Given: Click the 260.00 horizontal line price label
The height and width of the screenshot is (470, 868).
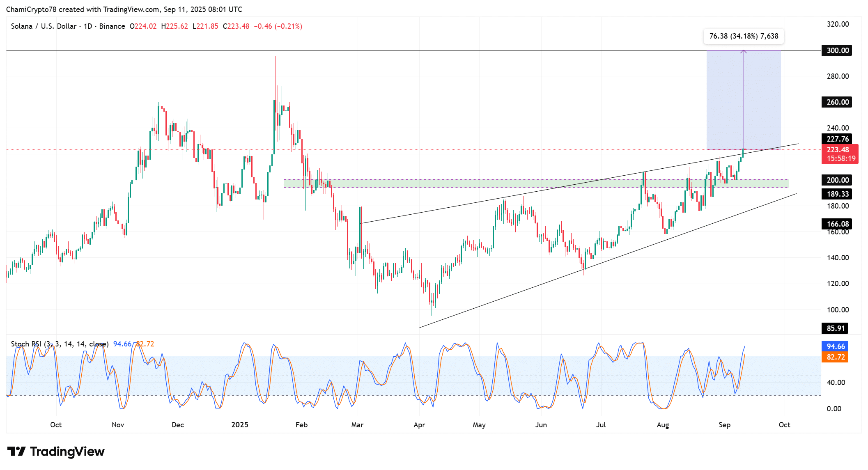Looking at the screenshot, I should tap(837, 102).
